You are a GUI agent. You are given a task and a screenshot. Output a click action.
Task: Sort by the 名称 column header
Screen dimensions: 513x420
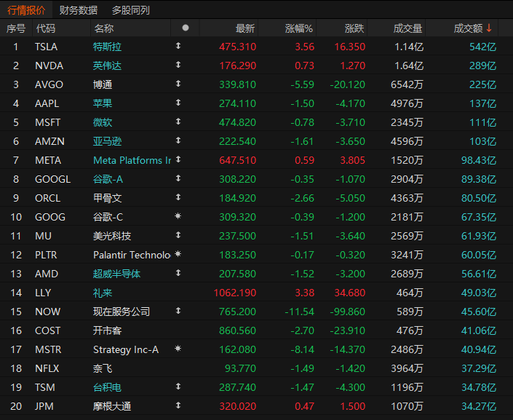(104, 28)
